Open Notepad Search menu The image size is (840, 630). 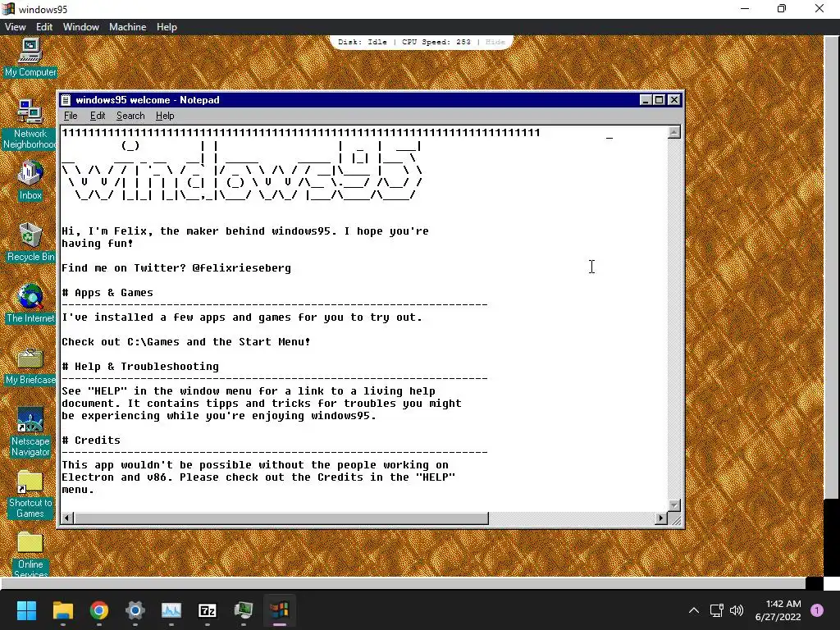(x=130, y=116)
